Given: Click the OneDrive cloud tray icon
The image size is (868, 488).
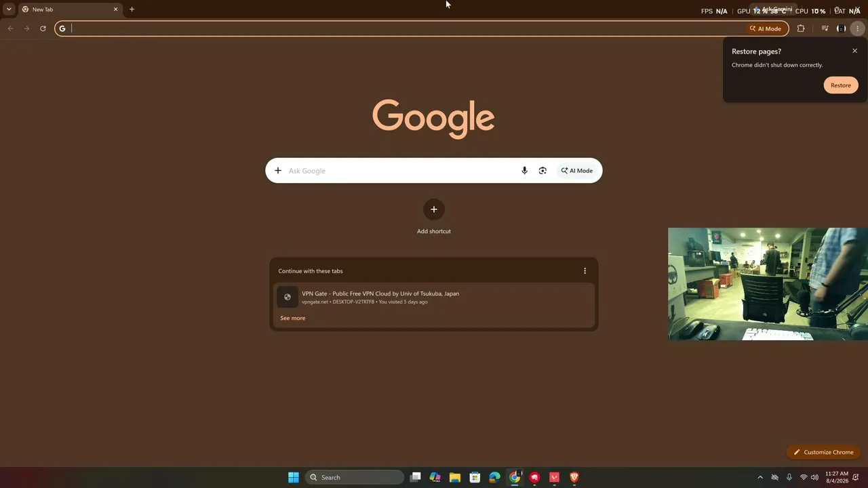Looking at the screenshot, I should tap(774, 477).
